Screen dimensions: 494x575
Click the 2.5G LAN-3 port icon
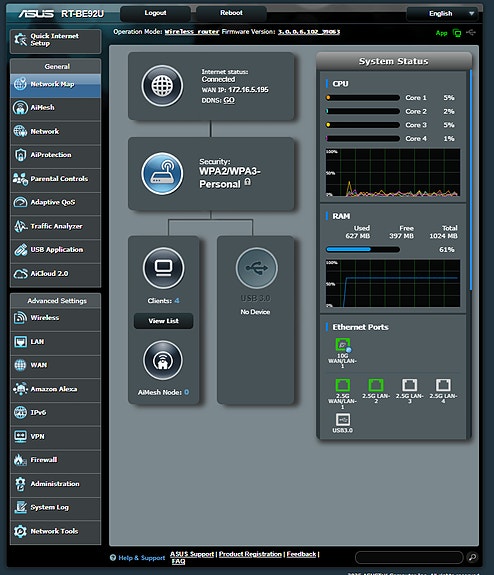coord(410,385)
